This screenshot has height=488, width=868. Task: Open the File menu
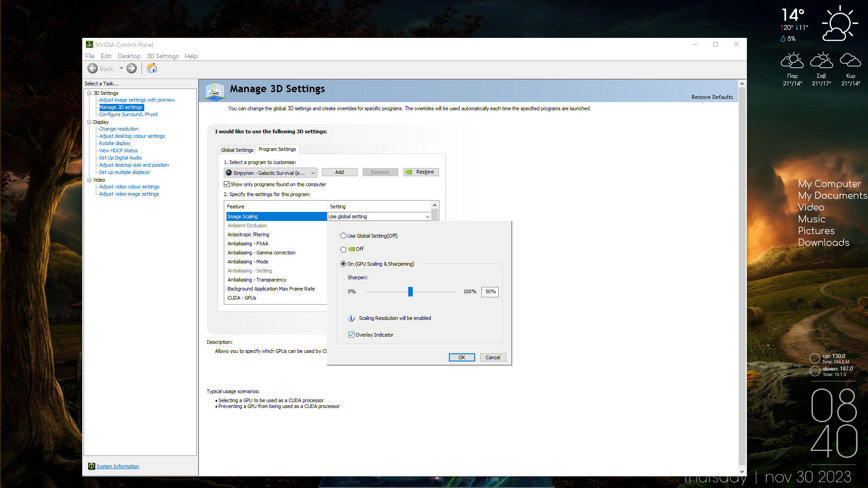pos(90,56)
